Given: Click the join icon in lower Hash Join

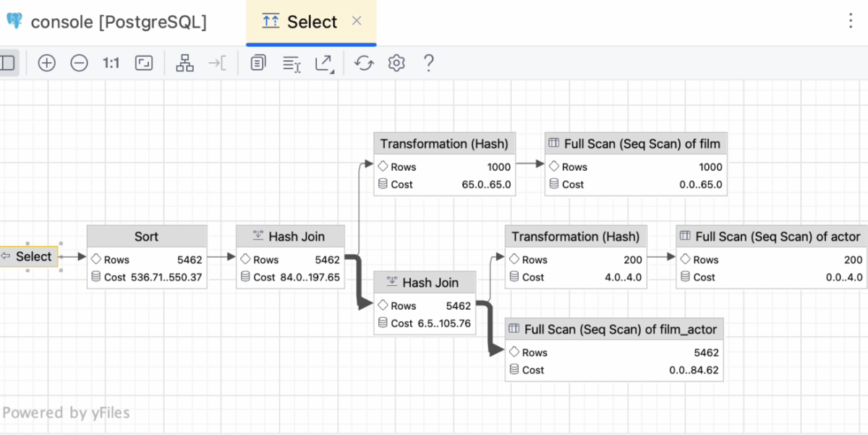Looking at the screenshot, I should pyautogui.click(x=392, y=282).
